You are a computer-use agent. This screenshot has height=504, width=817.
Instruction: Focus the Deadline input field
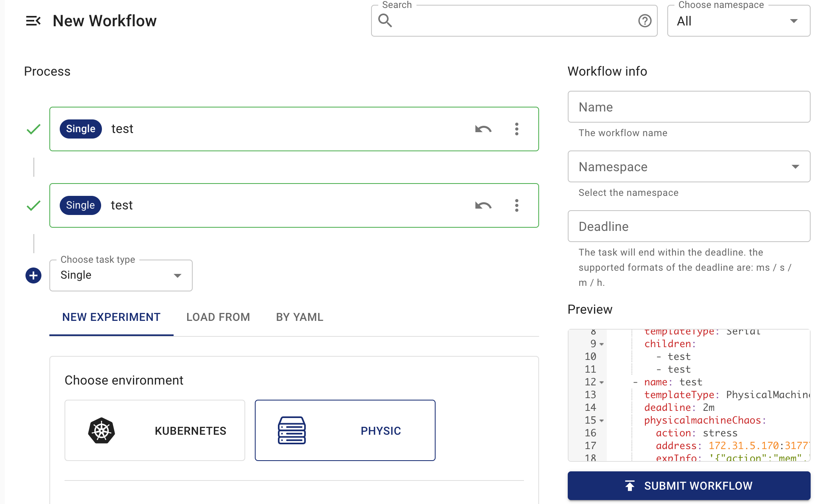pyautogui.click(x=689, y=227)
